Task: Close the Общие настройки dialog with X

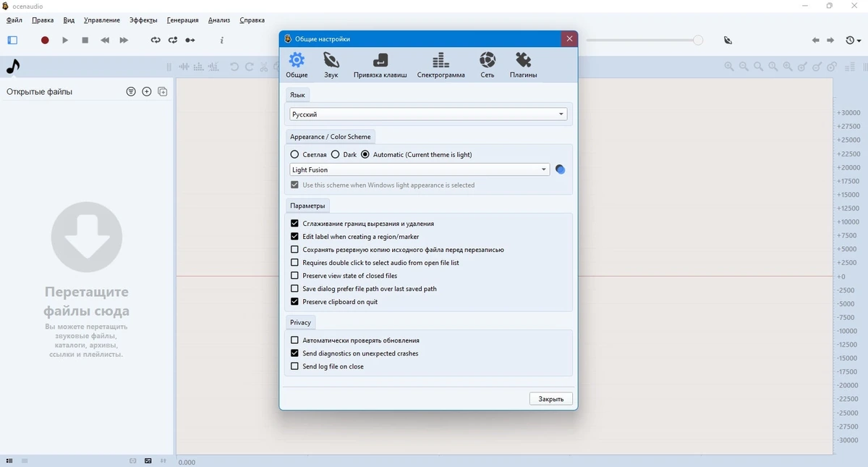Action: pyautogui.click(x=569, y=39)
